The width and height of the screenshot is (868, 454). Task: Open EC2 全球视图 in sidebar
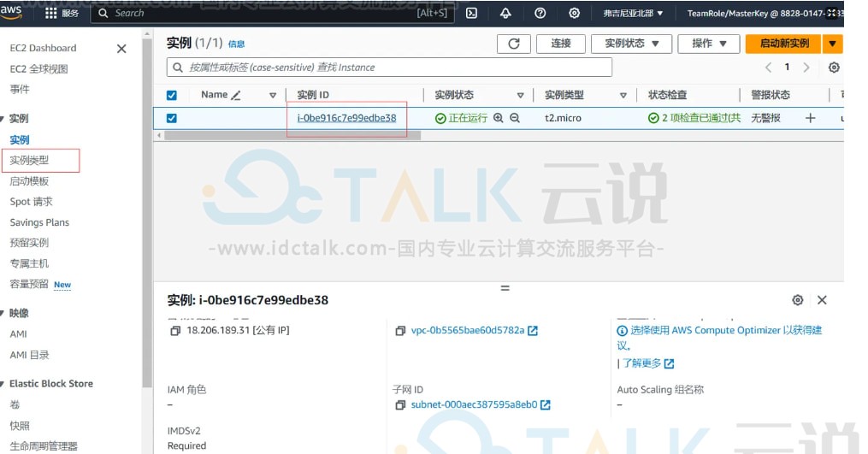(38, 69)
